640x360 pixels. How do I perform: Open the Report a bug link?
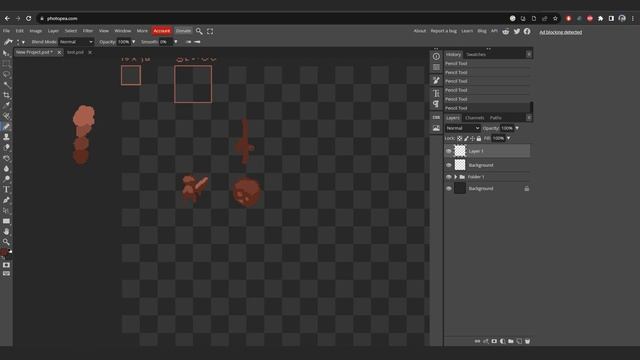(x=443, y=31)
